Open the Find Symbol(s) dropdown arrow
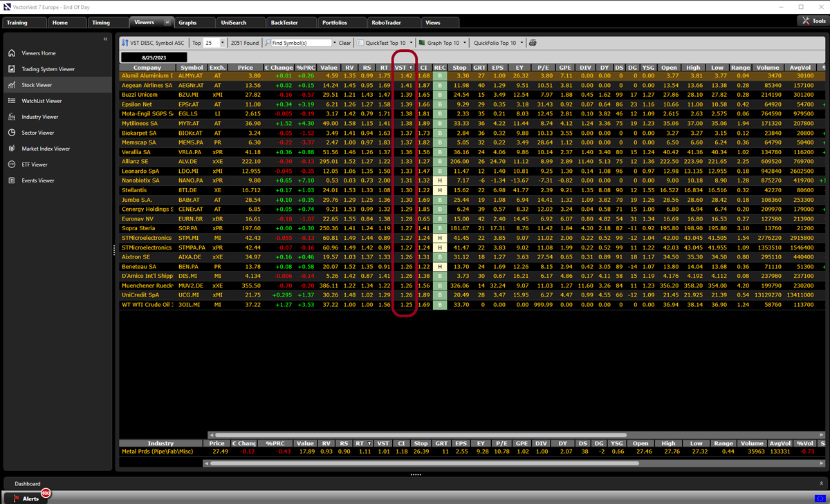Screen dimensions: 830x504 [335, 43]
